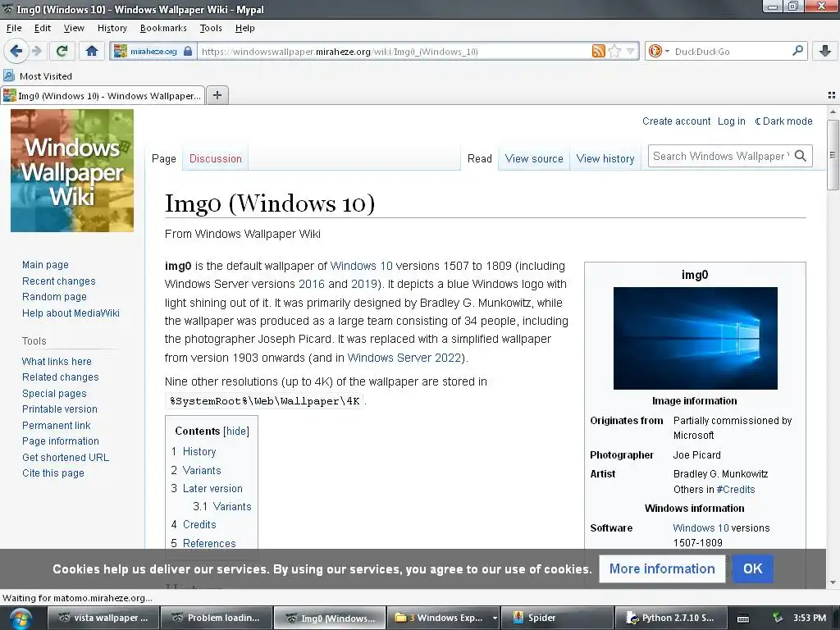840x630 pixels.
Task: Open the DuckDuckGo search engine selector
Action: pyautogui.click(x=659, y=51)
